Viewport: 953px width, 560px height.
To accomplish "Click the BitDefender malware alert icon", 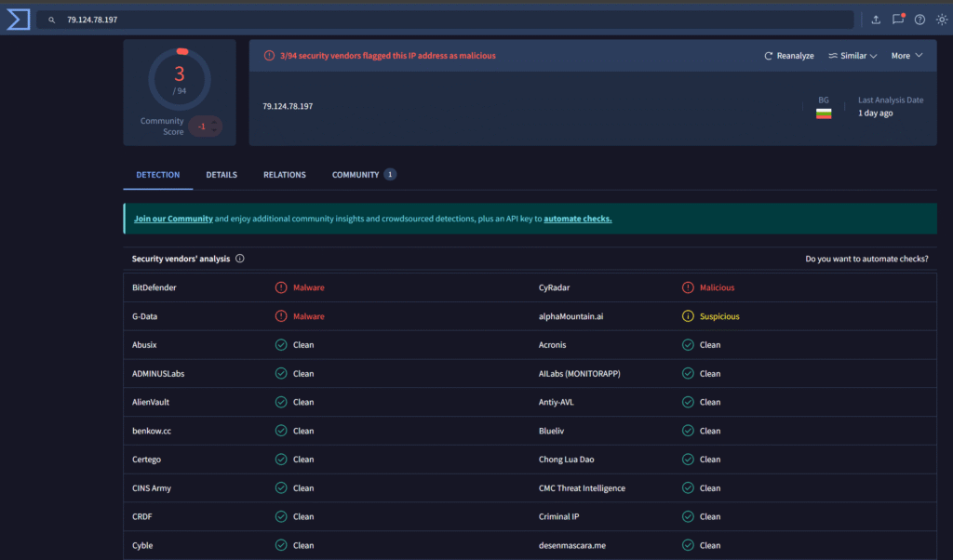I will pyautogui.click(x=281, y=287).
